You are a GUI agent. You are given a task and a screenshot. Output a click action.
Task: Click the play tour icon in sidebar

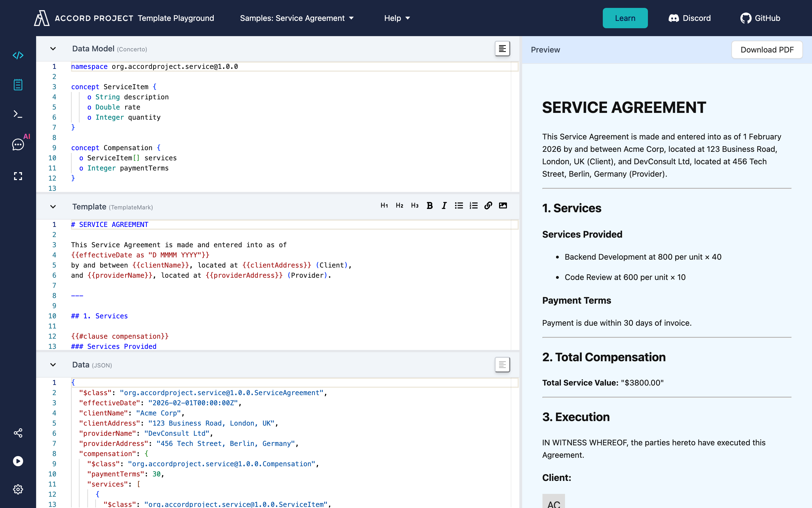pyautogui.click(x=18, y=461)
